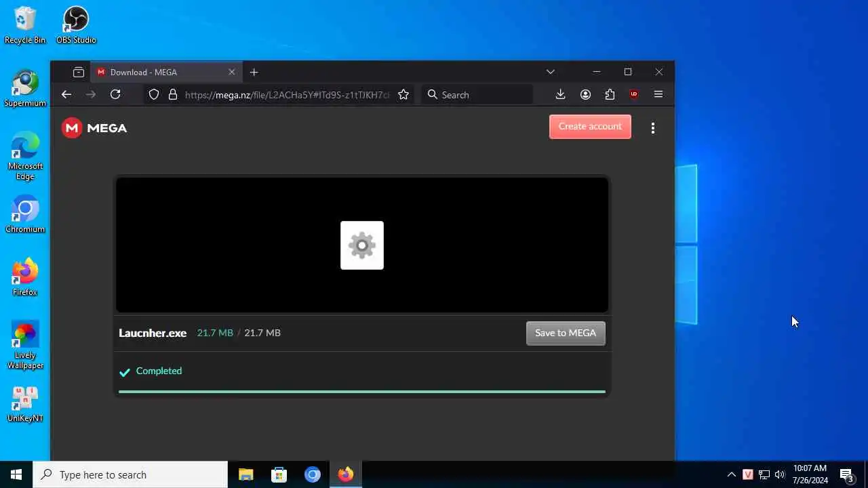Click Create account button
This screenshot has width=868, height=488.
[x=590, y=127]
